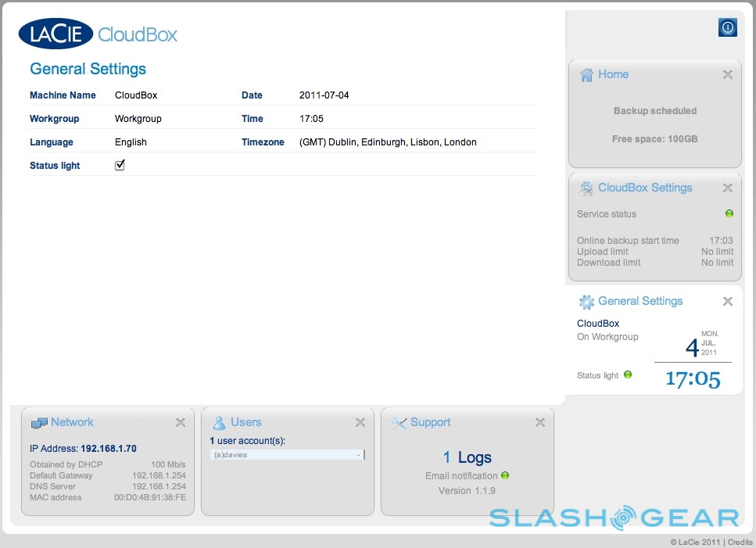This screenshot has height=548, width=756.
Task: Close the CloudBox Settings widget
Action: pyautogui.click(x=728, y=188)
